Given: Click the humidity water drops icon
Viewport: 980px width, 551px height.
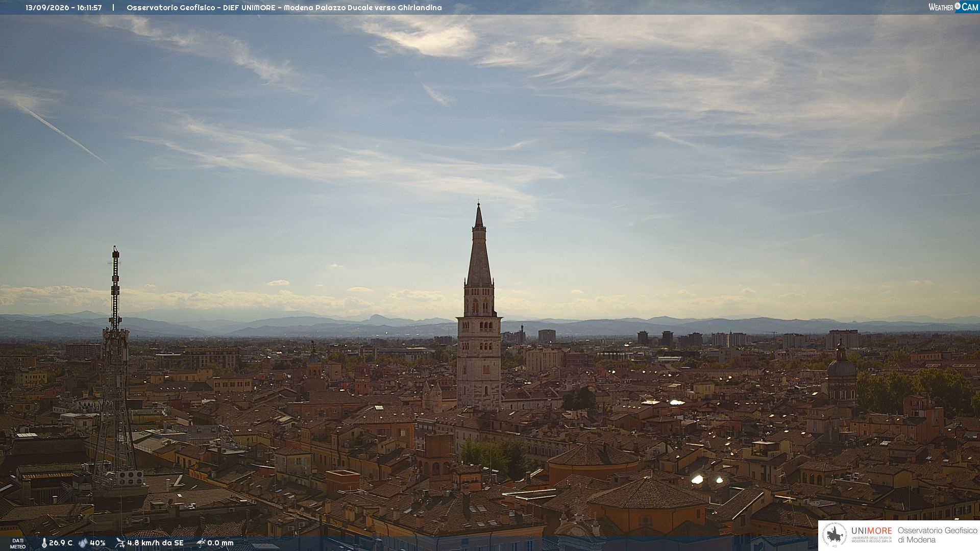Looking at the screenshot, I should click(83, 543).
